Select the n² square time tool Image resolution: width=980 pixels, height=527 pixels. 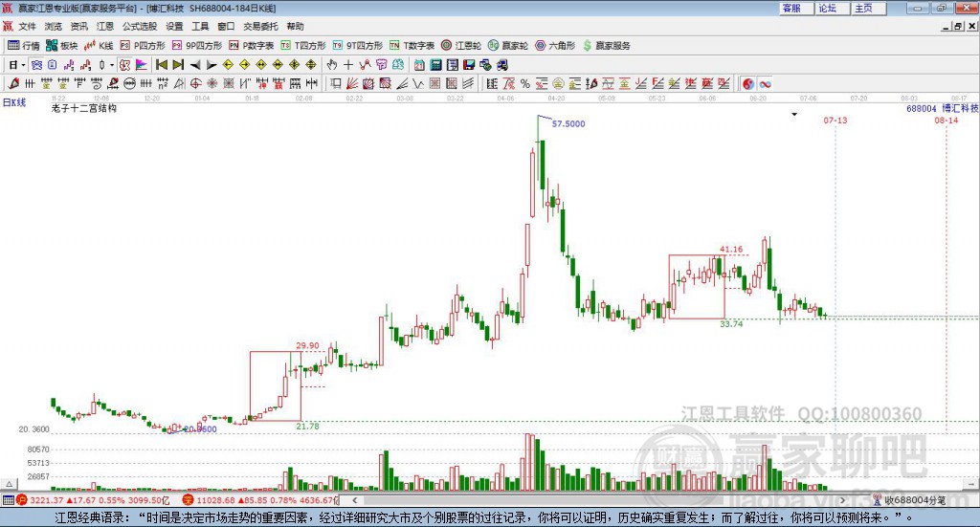(163, 83)
